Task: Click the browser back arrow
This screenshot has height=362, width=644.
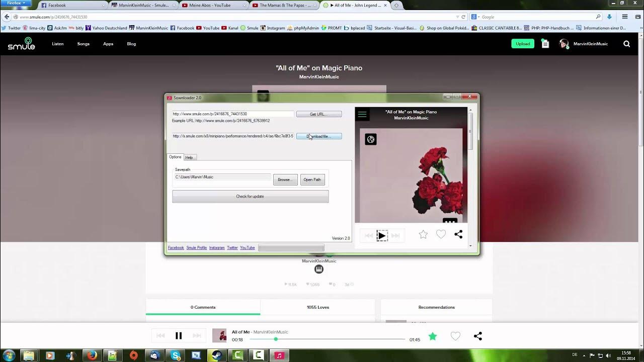Action: [x=7, y=17]
